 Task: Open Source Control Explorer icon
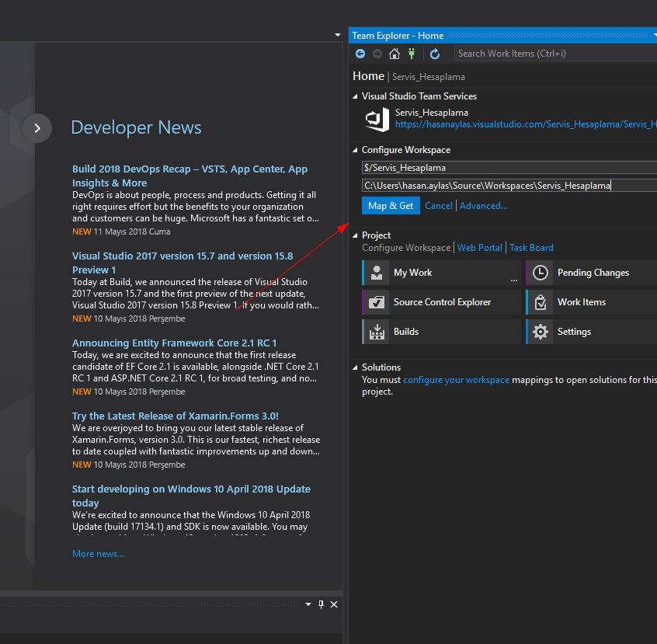377,302
